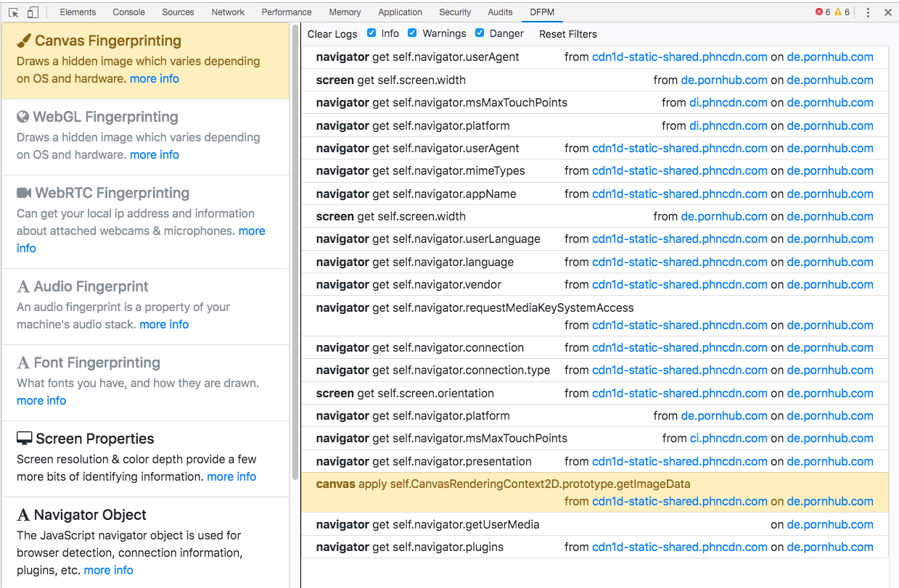Open the yellow warning count indicator
899x588 pixels.
842,12
